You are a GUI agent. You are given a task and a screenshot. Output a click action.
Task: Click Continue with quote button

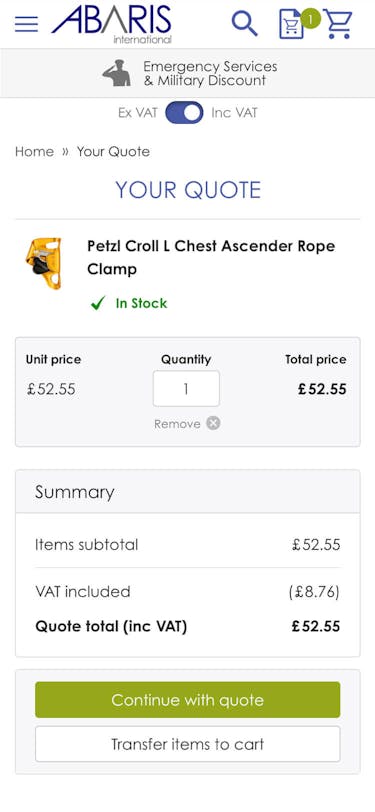coord(188,700)
